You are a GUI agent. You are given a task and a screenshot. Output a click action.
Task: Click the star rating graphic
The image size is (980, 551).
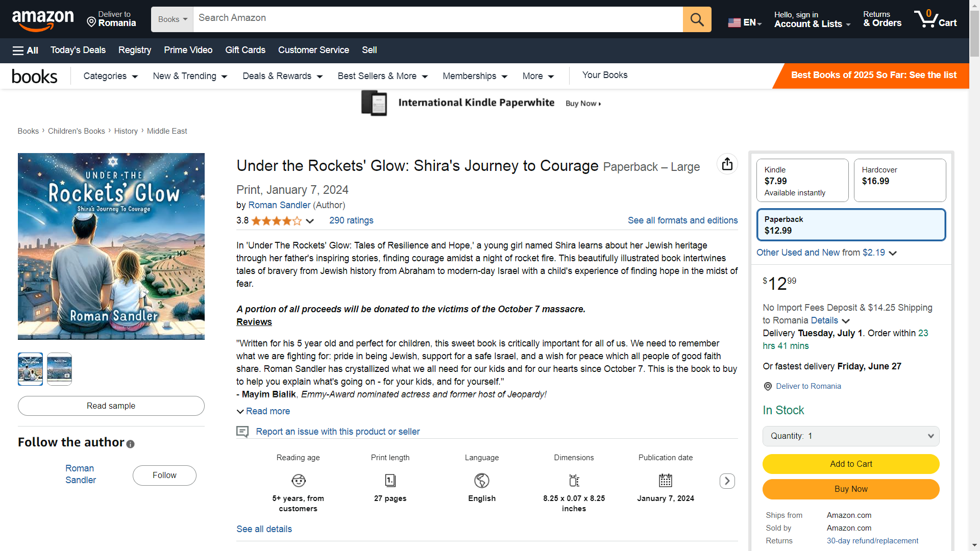(276, 221)
